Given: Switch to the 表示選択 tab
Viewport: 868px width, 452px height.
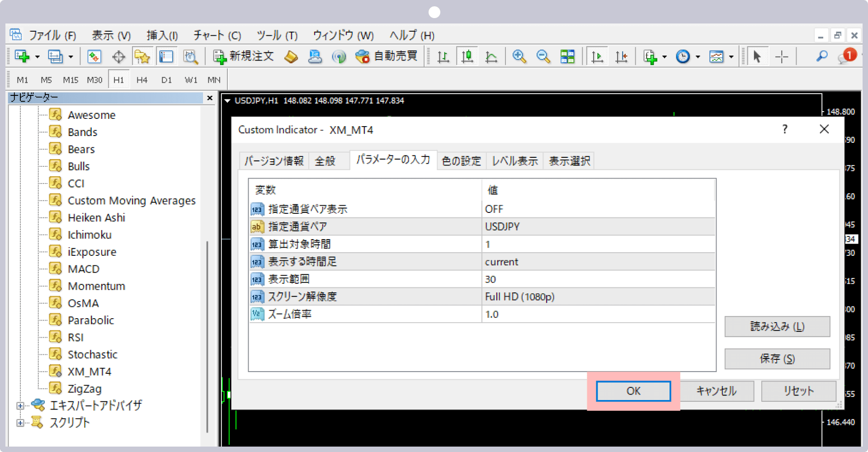Looking at the screenshot, I should click(x=569, y=161).
